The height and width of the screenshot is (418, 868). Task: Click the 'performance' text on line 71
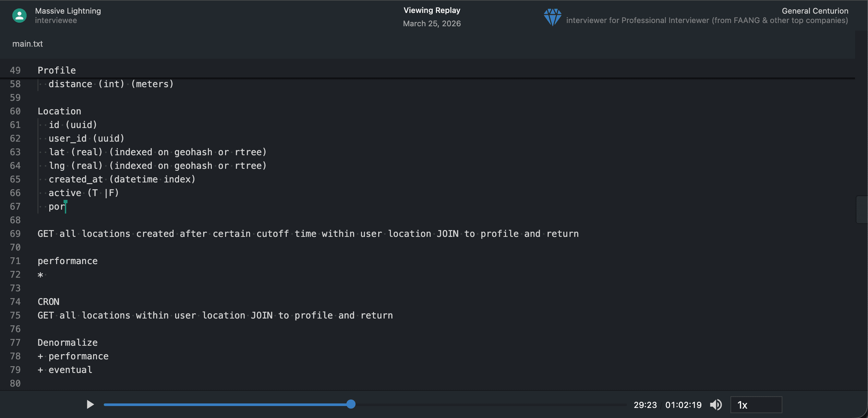tap(67, 261)
